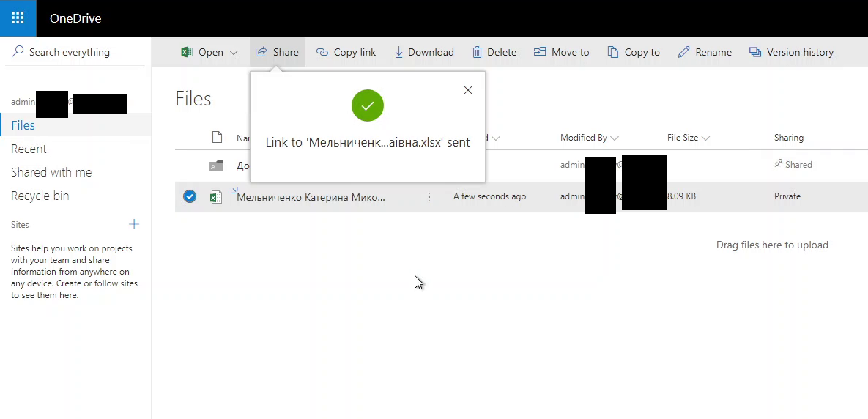This screenshot has height=419, width=868.
Task: Click the Delete trash can icon
Action: pos(477,52)
